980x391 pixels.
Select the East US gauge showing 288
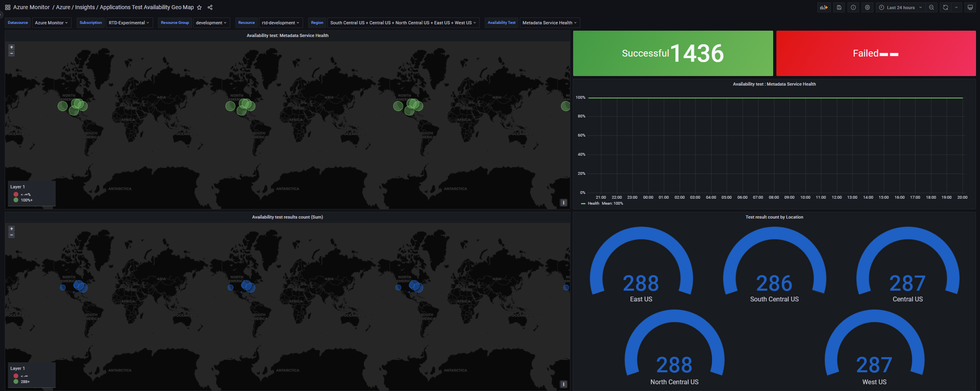641,264
